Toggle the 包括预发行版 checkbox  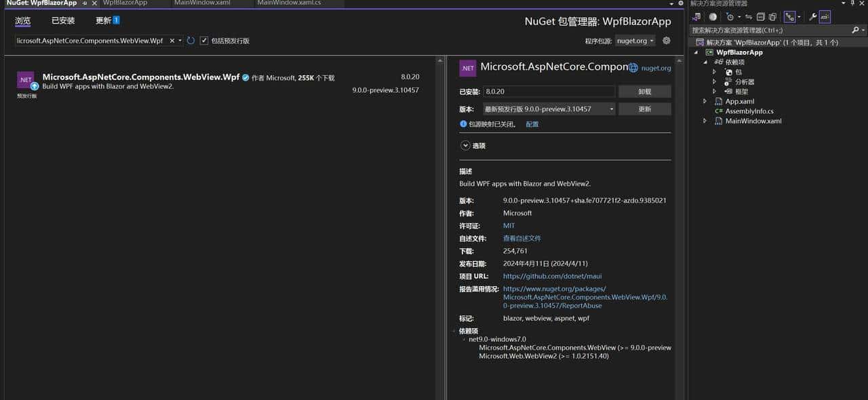tap(204, 40)
